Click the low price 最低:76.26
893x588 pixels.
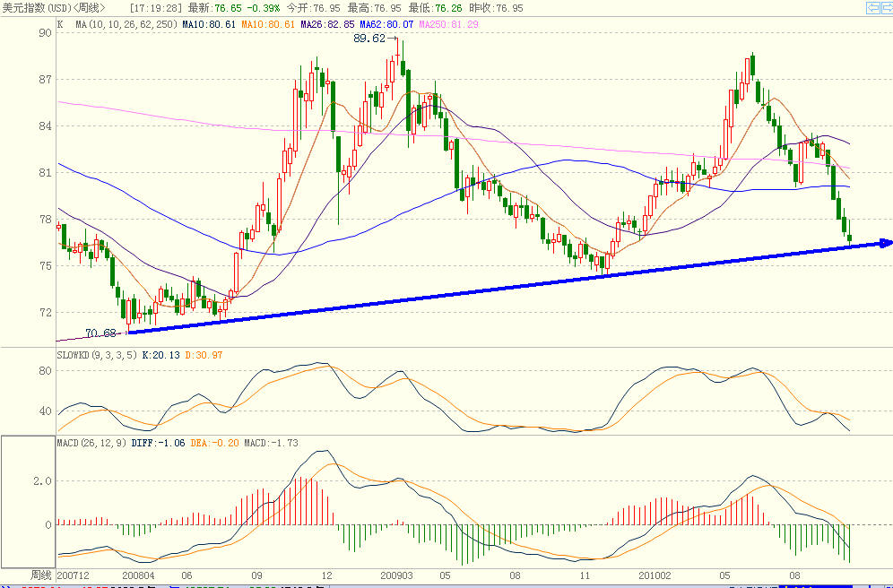click(436, 9)
